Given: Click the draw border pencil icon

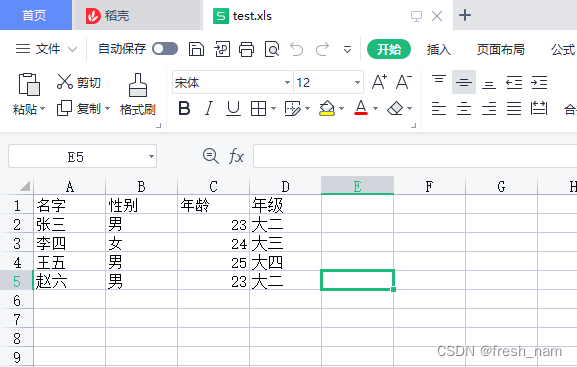Looking at the screenshot, I should tap(293, 109).
